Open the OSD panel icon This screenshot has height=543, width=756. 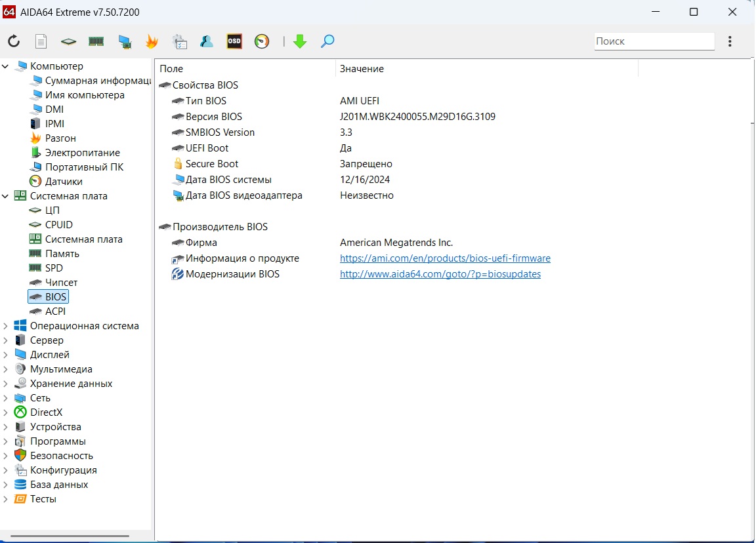(x=234, y=41)
